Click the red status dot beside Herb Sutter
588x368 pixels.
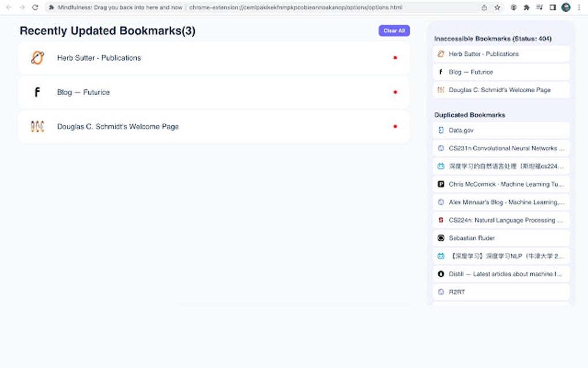pyautogui.click(x=395, y=58)
